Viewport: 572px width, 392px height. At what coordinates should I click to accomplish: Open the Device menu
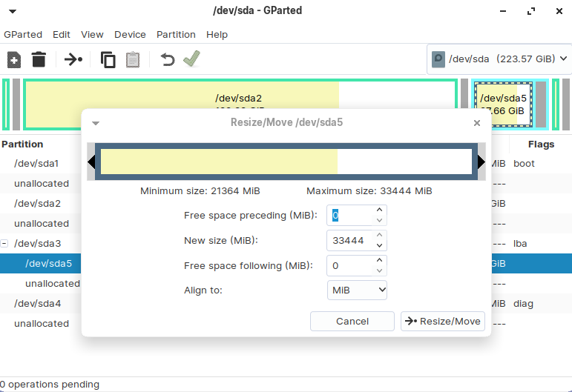tap(130, 35)
